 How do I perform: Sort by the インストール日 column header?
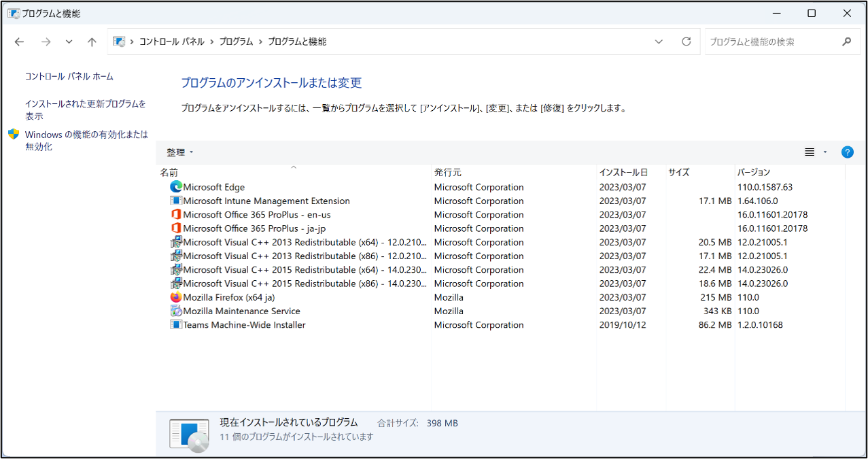[631, 172]
